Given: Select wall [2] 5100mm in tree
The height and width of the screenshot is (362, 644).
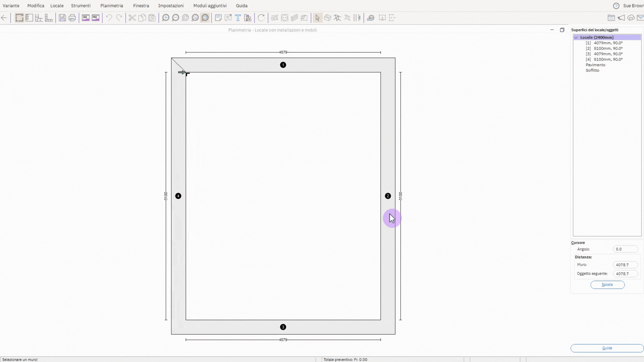Looking at the screenshot, I should [608, 48].
